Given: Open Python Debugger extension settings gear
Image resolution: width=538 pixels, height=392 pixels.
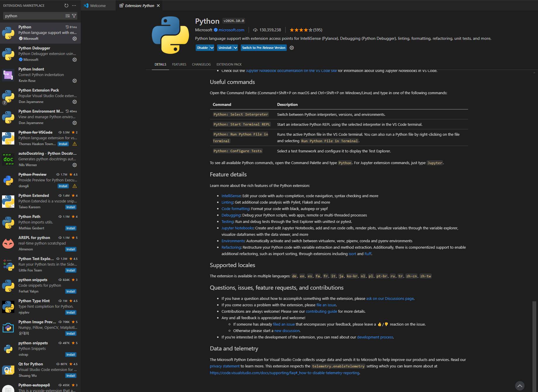Looking at the screenshot, I should pyautogui.click(x=75, y=60).
